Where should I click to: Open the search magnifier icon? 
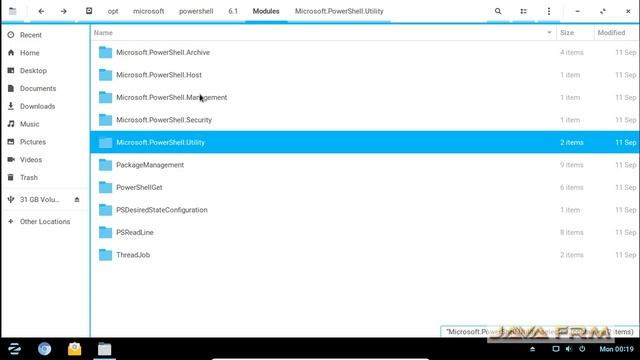498,11
